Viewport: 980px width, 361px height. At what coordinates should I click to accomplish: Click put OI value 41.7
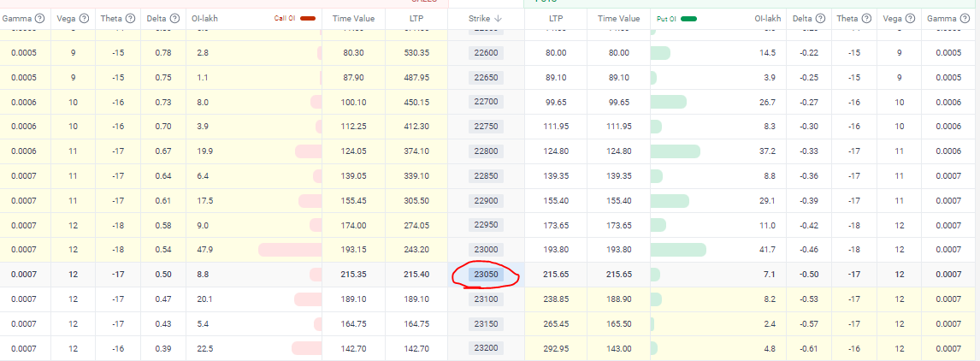[768, 250]
